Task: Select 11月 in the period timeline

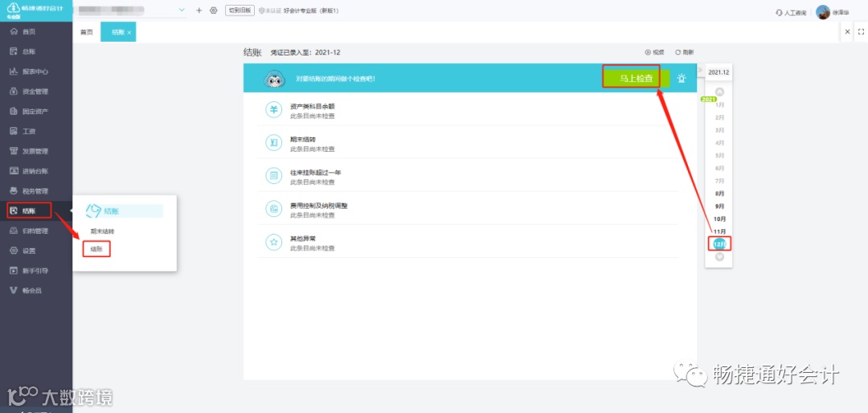Action: tap(719, 231)
